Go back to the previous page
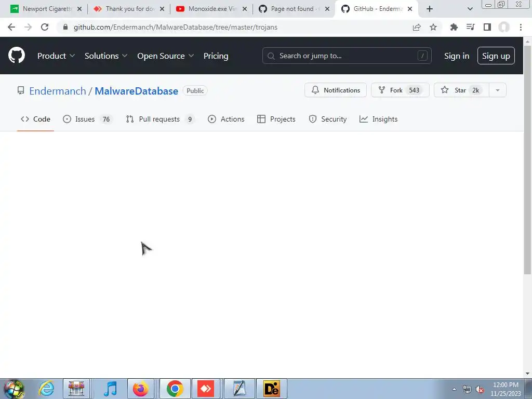Viewport: 532px width, 399px height. tap(11, 27)
